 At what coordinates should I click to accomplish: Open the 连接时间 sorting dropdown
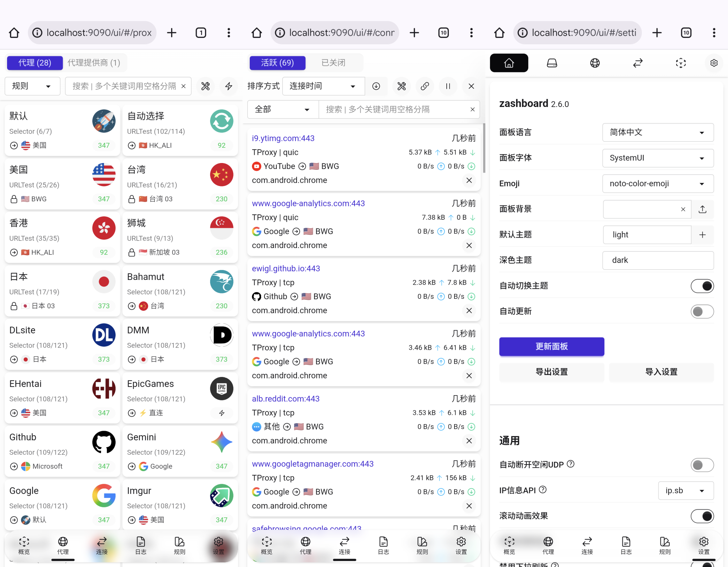tap(323, 86)
